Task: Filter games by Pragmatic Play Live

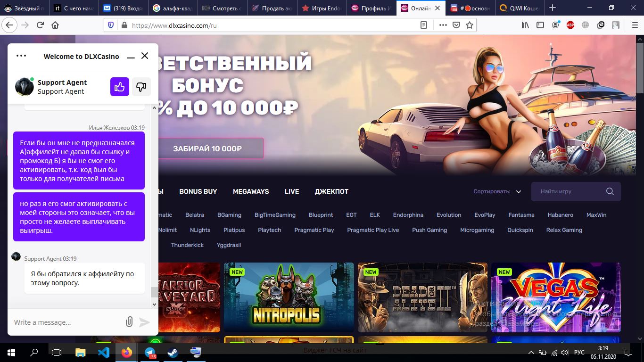Action: (x=373, y=230)
